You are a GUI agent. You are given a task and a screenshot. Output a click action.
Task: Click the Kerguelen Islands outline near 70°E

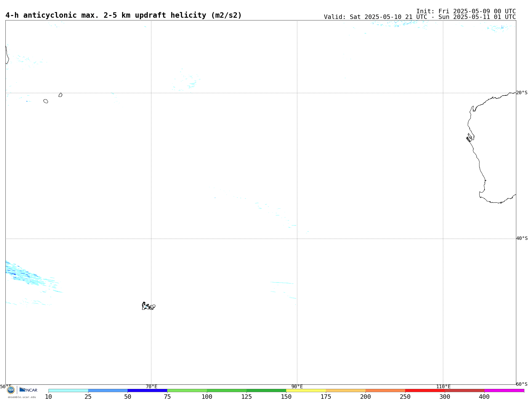click(x=149, y=306)
